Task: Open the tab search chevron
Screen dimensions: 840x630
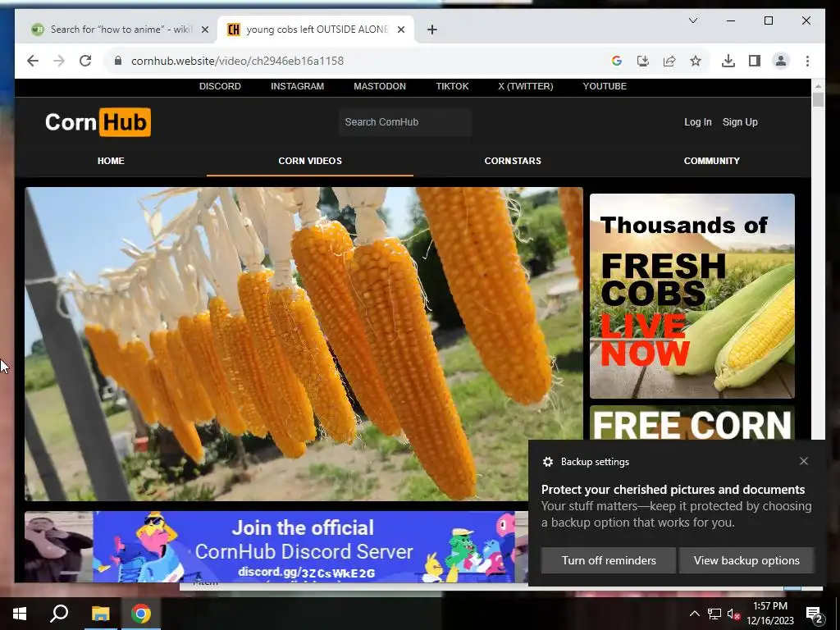Action: coord(692,21)
